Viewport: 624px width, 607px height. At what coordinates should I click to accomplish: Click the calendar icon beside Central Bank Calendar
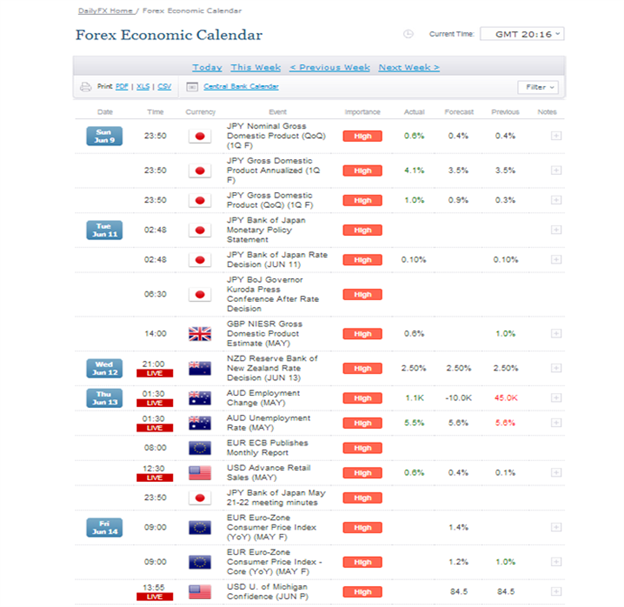192,87
